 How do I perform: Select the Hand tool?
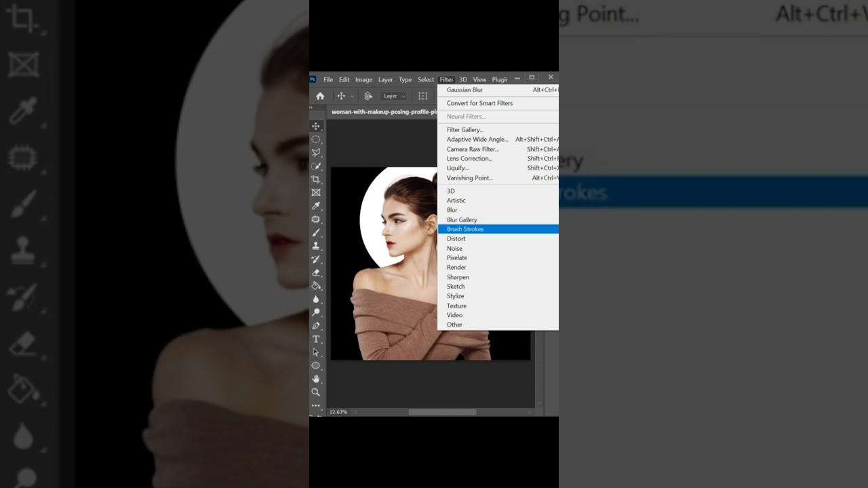tap(316, 379)
